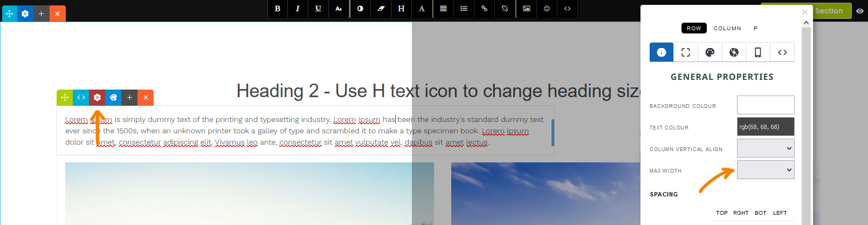Open the Max Width dropdown
Viewport: 868px width, 225px height.
[765, 170]
